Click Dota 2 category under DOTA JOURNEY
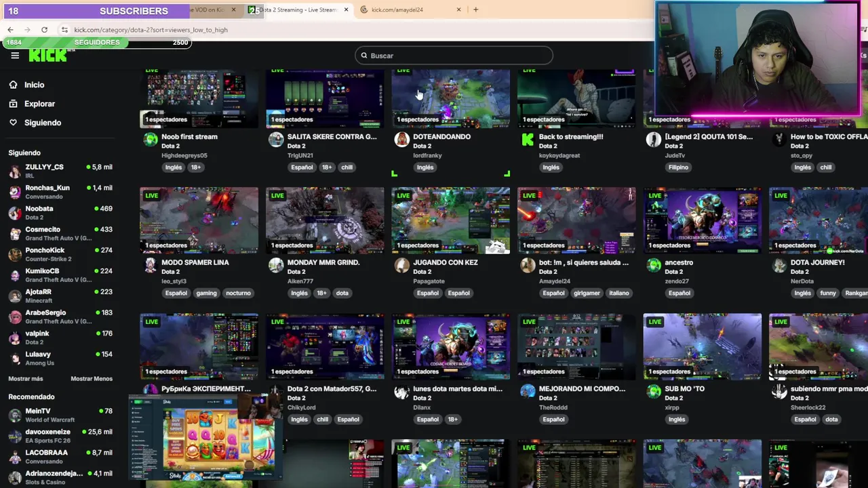The image size is (868, 488). 800,272
